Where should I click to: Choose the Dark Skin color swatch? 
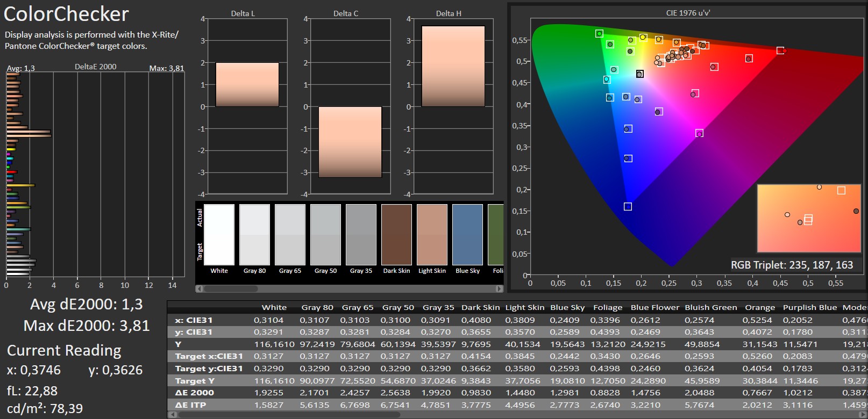click(x=396, y=235)
